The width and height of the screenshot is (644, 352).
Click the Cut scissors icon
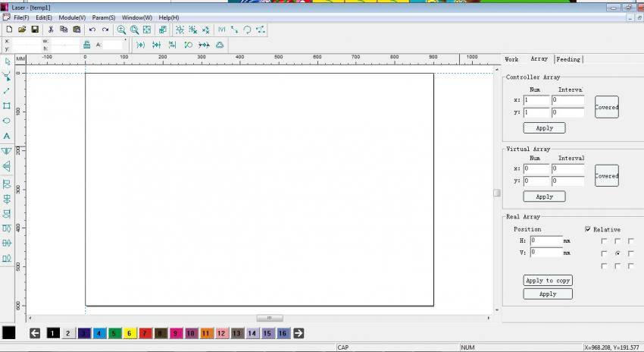51,30
